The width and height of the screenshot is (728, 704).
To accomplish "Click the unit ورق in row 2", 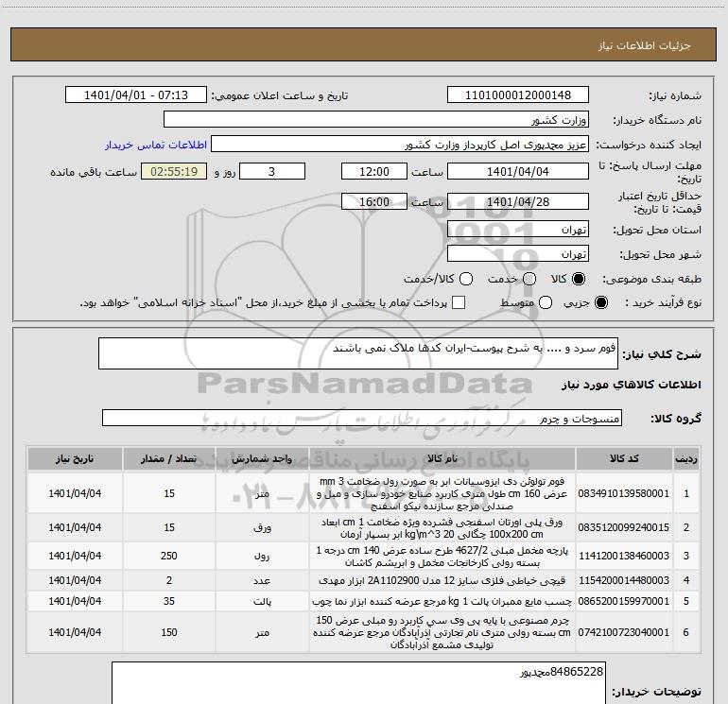I will (262, 527).
